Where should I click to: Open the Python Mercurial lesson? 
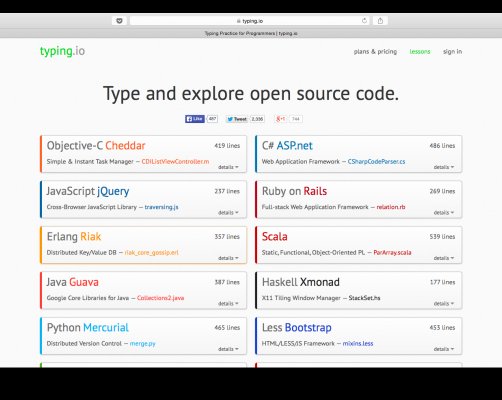click(144, 336)
